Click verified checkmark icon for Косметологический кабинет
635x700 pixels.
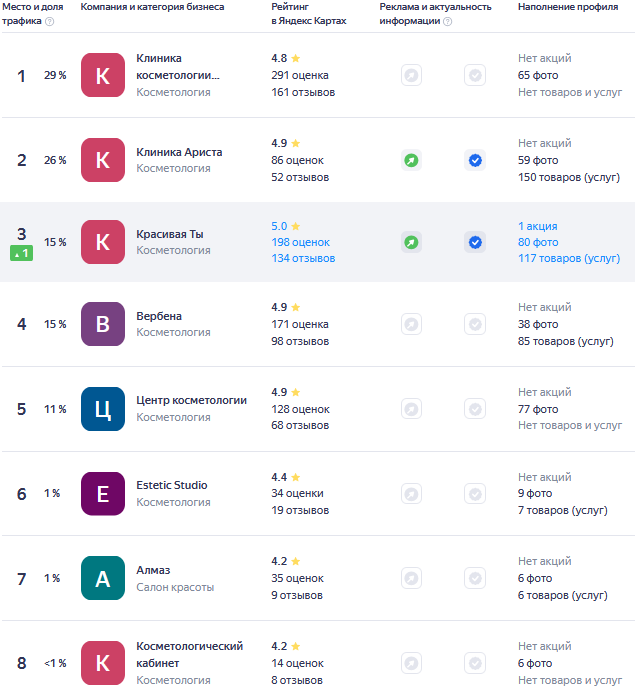point(475,663)
